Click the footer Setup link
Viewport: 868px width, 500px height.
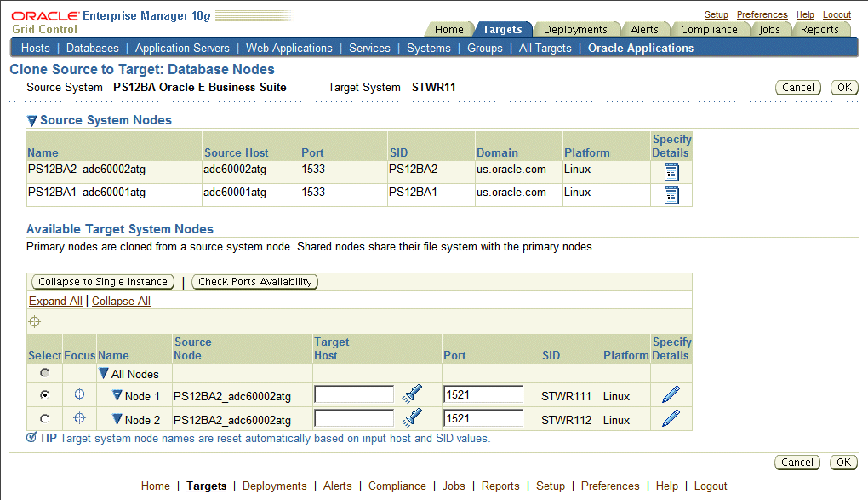[551, 486]
